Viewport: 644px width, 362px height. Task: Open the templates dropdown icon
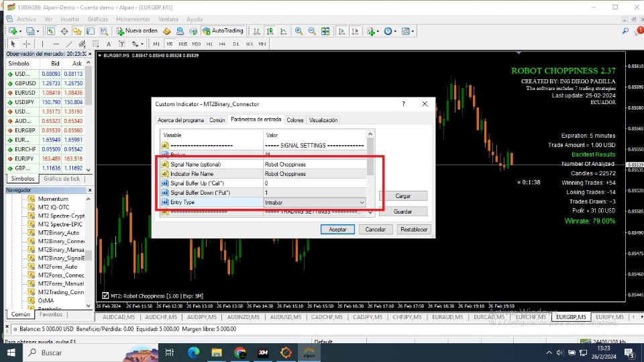[x=407, y=32]
